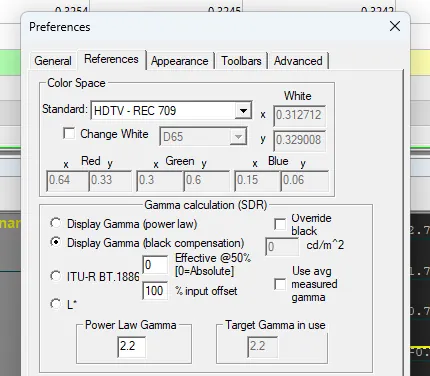Select Display Gamma (power law) radio

coord(55,223)
